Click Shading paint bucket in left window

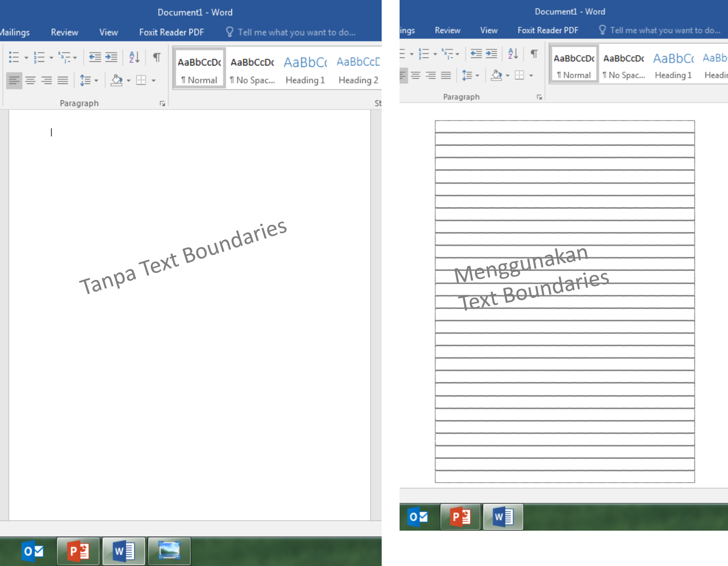116,81
